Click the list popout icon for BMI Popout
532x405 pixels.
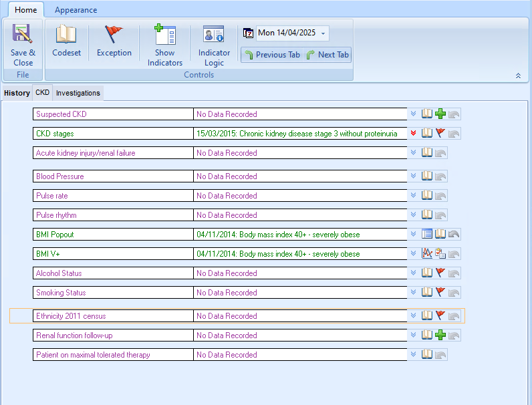pyautogui.click(x=427, y=234)
